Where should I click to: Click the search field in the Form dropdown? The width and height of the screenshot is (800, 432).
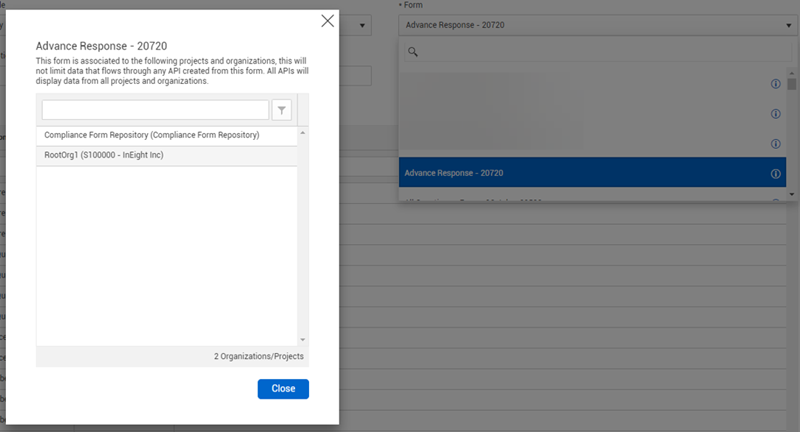coord(598,52)
